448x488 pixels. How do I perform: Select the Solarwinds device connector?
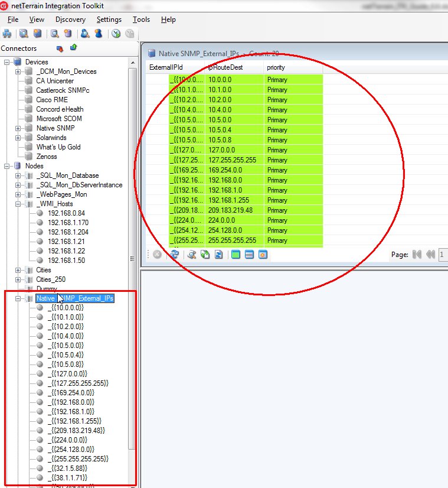[x=53, y=138]
